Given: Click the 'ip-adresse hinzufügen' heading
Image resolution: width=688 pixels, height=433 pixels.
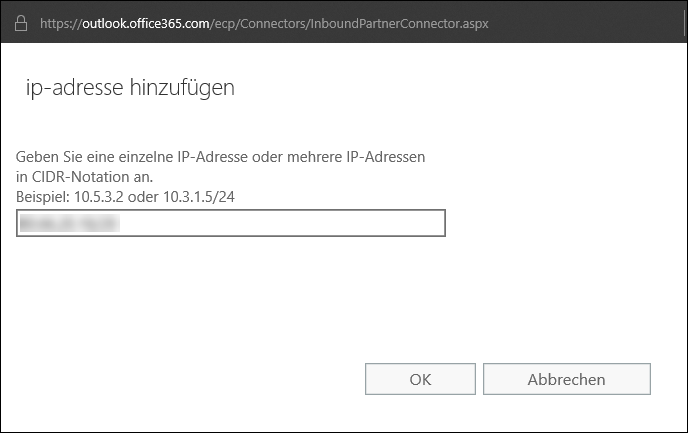Looking at the screenshot, I should (x=130, y=87).
